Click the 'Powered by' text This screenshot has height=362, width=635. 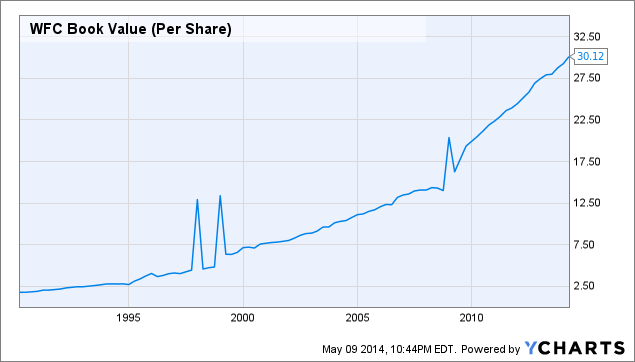(x=490, y=349)
